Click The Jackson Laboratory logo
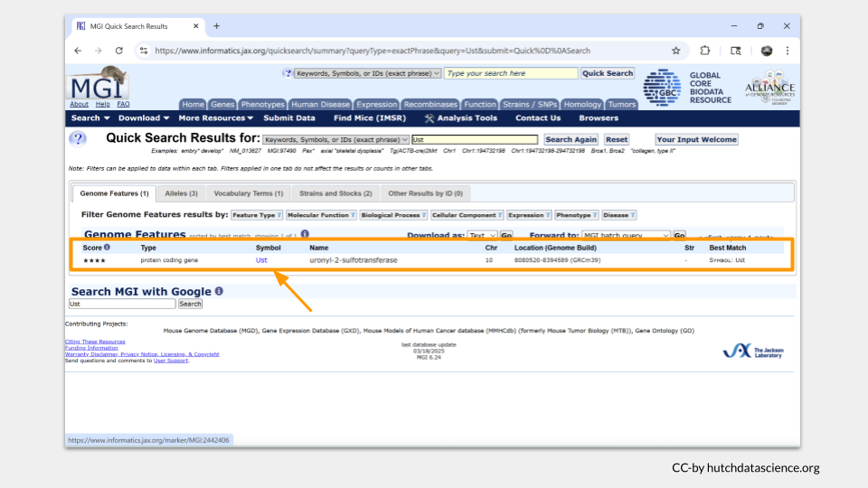Screen dimensions: 868x488 coord(753,352)
